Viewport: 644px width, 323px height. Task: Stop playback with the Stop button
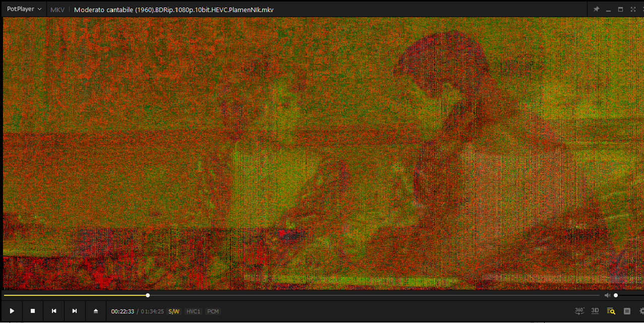click(x=33, y=311)
